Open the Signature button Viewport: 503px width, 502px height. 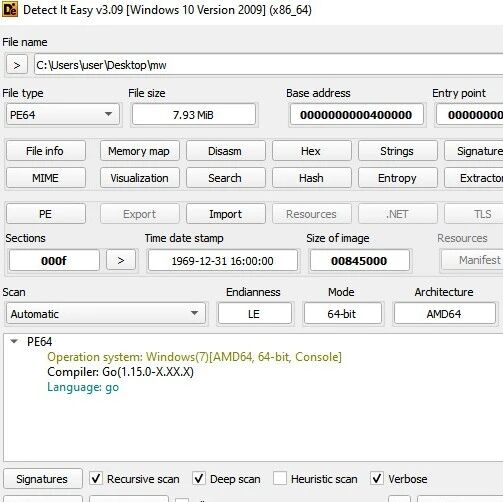pyautogui.click(x=474, y=151)
